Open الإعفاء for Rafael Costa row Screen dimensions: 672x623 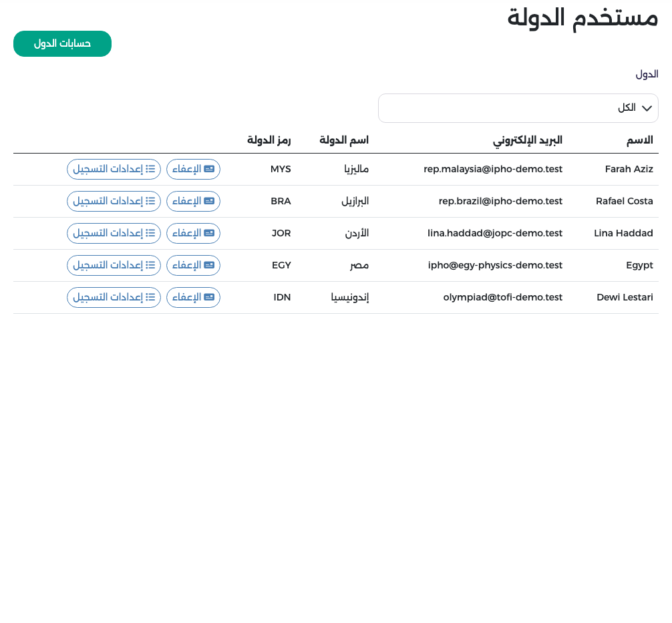193,202
